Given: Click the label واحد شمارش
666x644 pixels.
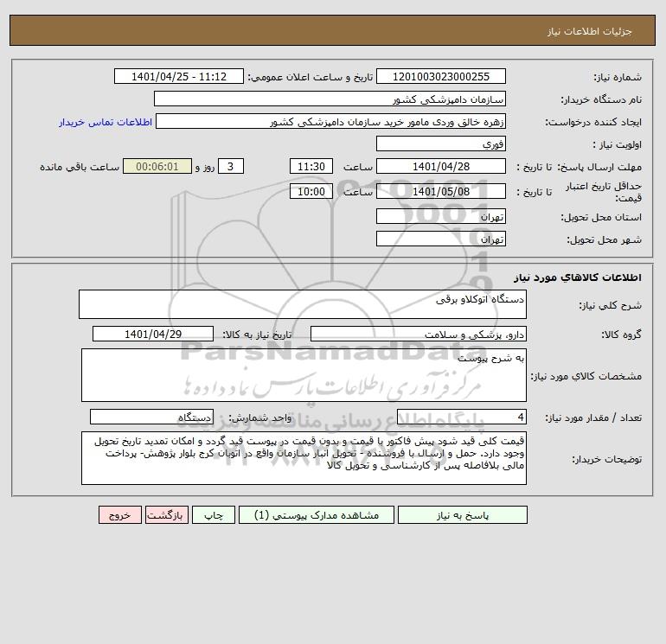Looking at the screenshot, I should (260, 418).
